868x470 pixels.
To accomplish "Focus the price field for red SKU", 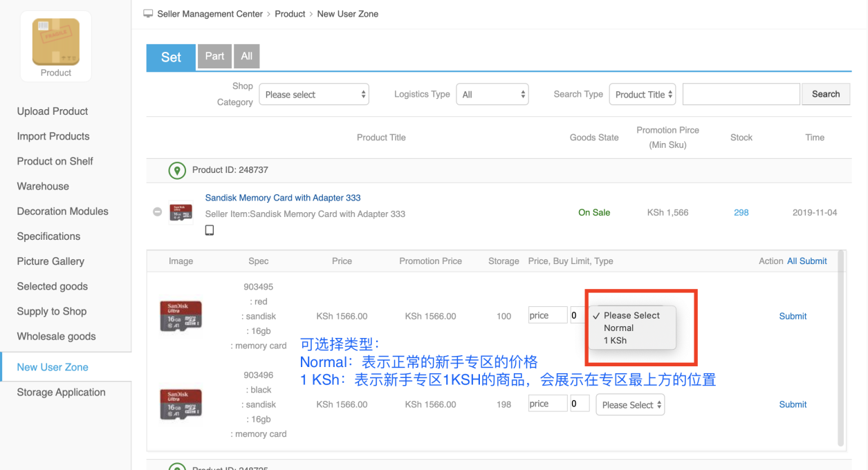I will (548, 315).
